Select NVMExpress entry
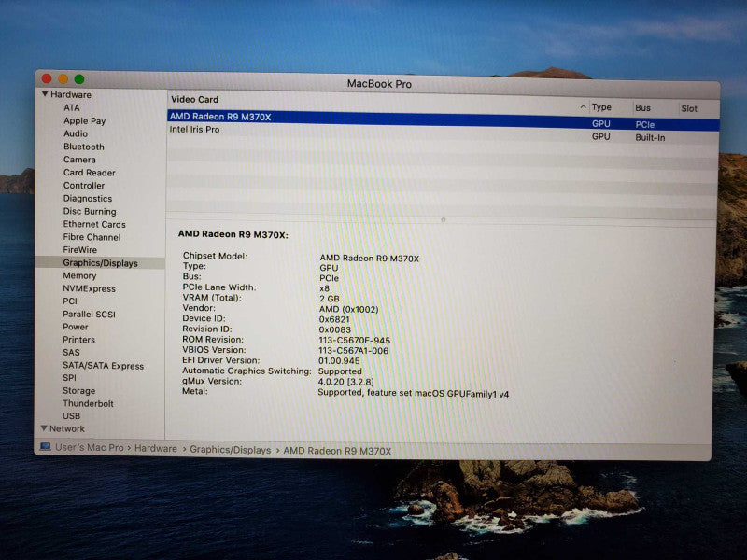Image resolution: width=747 pixels, height=560 pixels. point(89,288)
